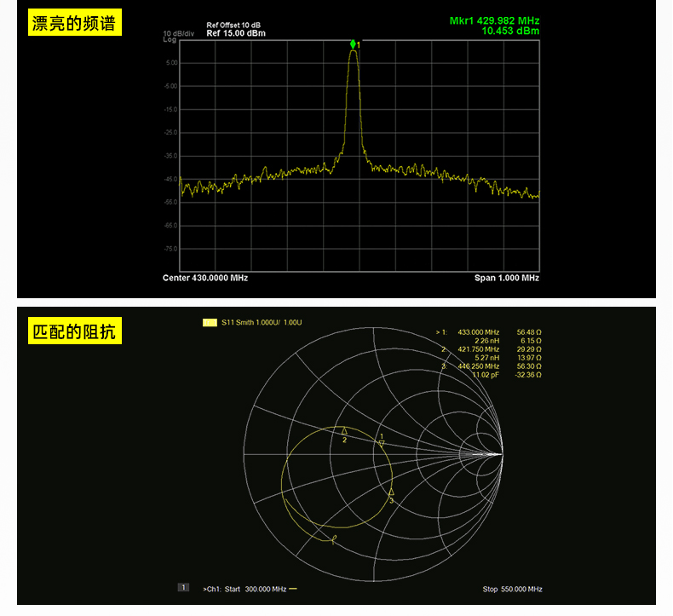Image resolution: width=673 pixels, height=616 pixels.
Task: Select the Ref 15.00 dBm label
Action: 236,33
